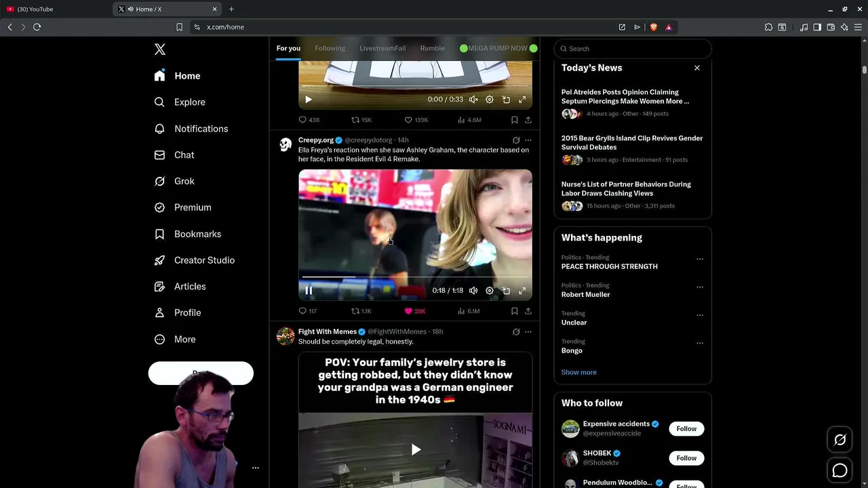The height and width of the screenshot is (488, 868).
Task: Expand the More menu in sidebar
Action: 175,340
